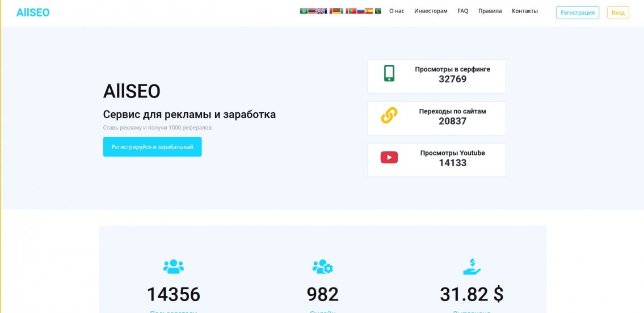Click the payouts amount 31.82 $
644x313 pixels.
click(x=472, y=294)
